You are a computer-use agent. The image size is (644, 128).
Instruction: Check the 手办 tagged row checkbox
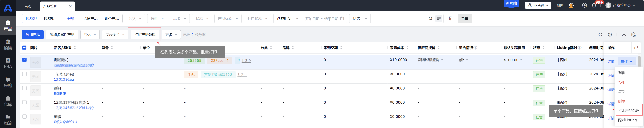point(24,74)
